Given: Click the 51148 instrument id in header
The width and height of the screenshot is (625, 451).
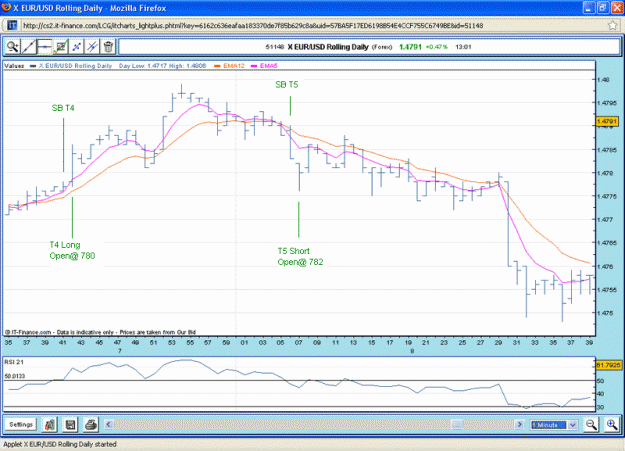Looking at the screenshot, I should click(275, 47).
